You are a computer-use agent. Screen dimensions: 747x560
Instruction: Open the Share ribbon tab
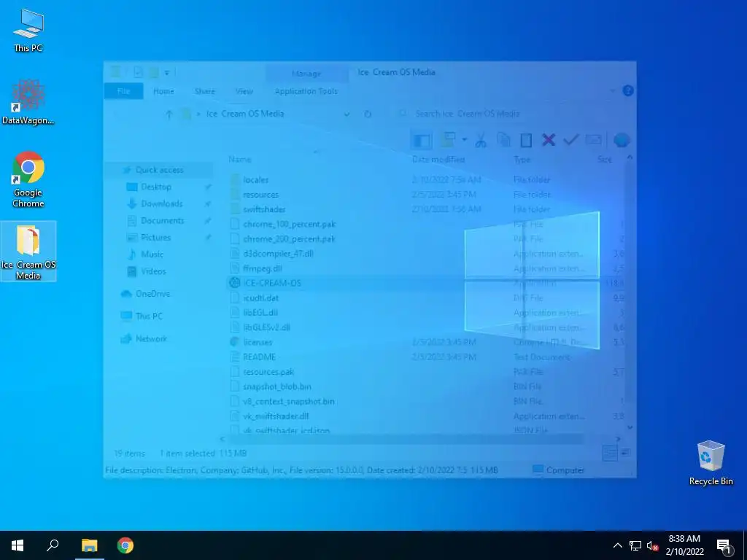point(204,91)
